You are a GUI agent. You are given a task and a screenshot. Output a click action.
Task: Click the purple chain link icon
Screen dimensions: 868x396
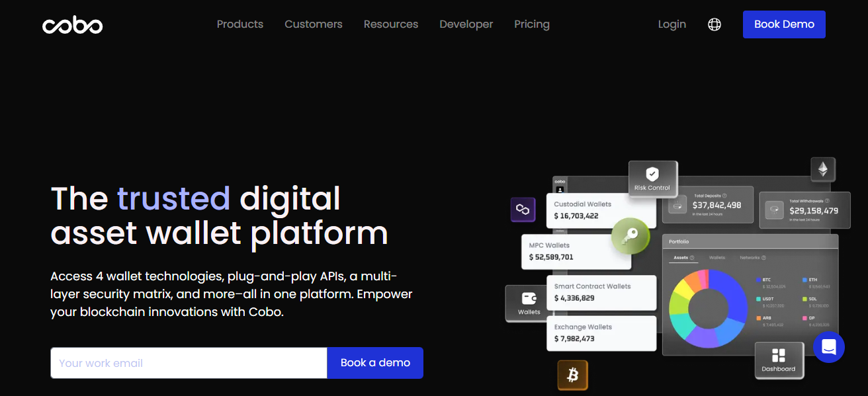tap(523, 210)
